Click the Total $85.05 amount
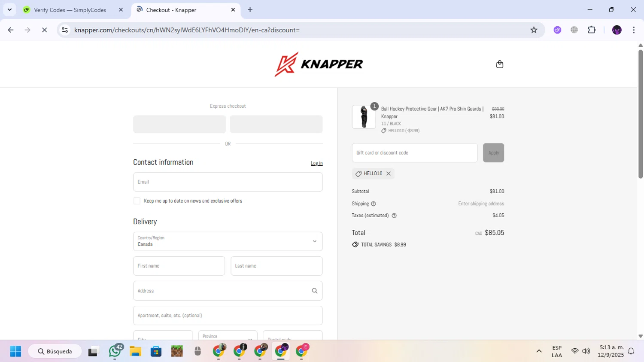644x362 pixels. coord(495,233)
